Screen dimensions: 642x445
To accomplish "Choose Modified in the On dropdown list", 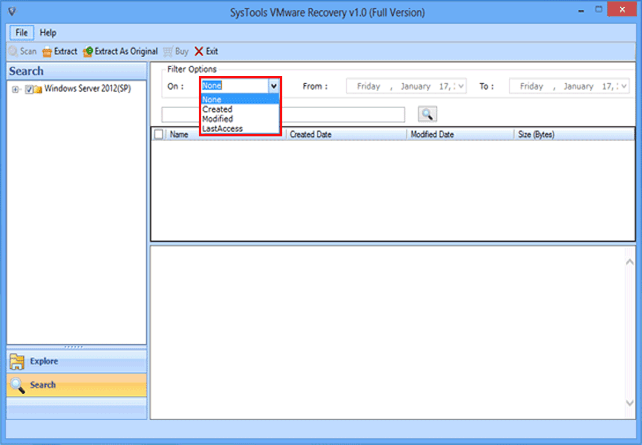I will (x=240, y=119).
